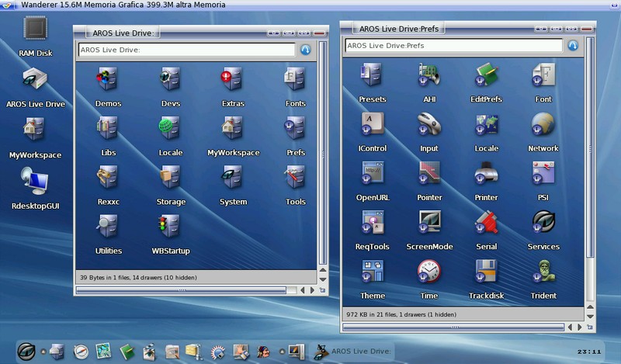Open the EditPrefs icon

[487, 75]
